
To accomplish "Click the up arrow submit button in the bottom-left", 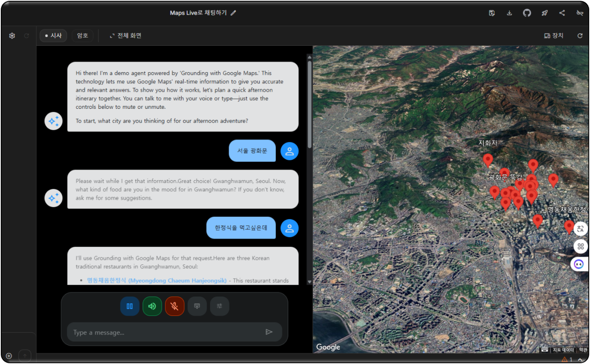I will (25, 356).
